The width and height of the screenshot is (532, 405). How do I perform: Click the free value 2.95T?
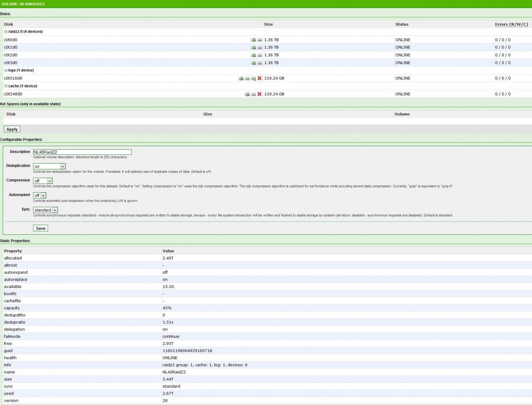click(x=168, y=343)
